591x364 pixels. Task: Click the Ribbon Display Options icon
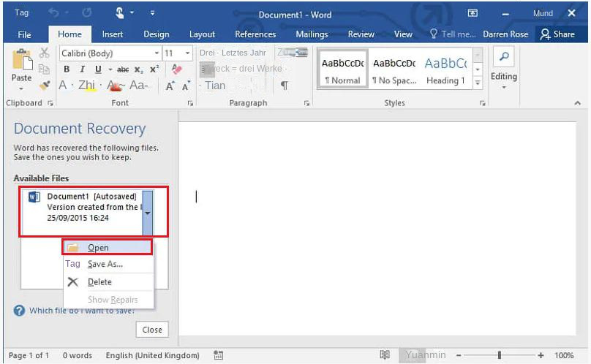click(x=473, y=13)
